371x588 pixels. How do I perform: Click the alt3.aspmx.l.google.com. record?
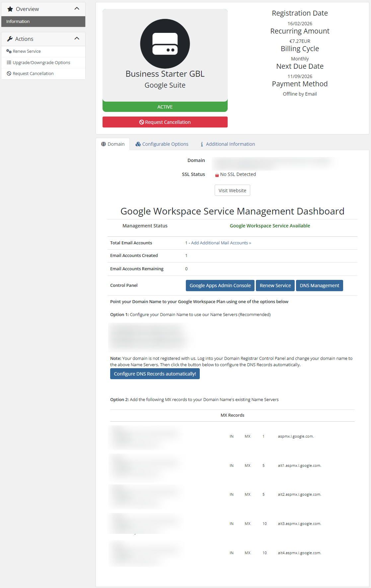coord(299,524)
